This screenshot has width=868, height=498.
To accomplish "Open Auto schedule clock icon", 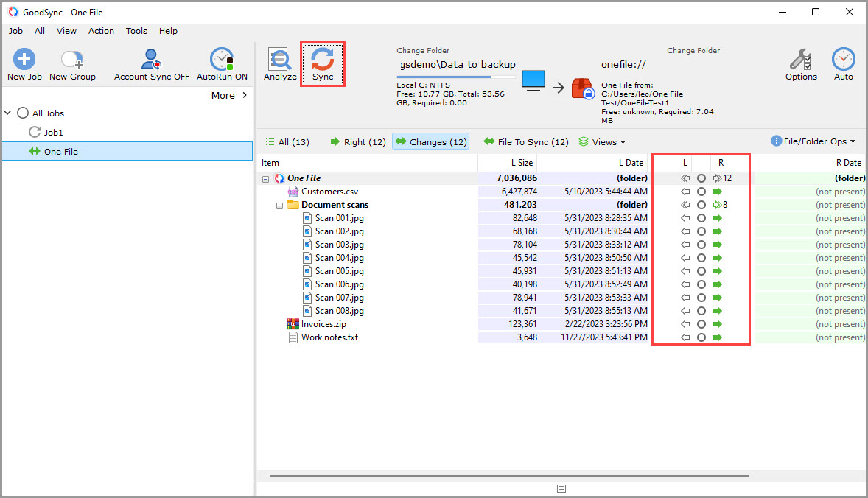I will click(x=843, y=59).
